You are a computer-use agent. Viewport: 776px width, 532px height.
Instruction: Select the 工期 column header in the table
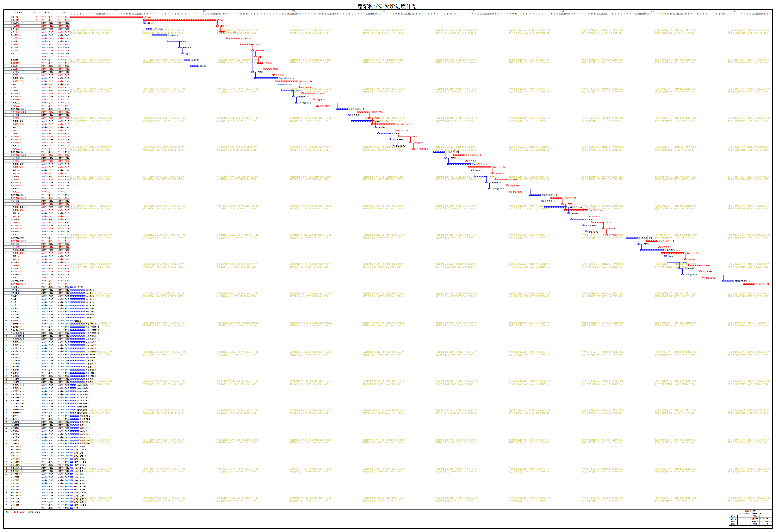coord(33,13)
